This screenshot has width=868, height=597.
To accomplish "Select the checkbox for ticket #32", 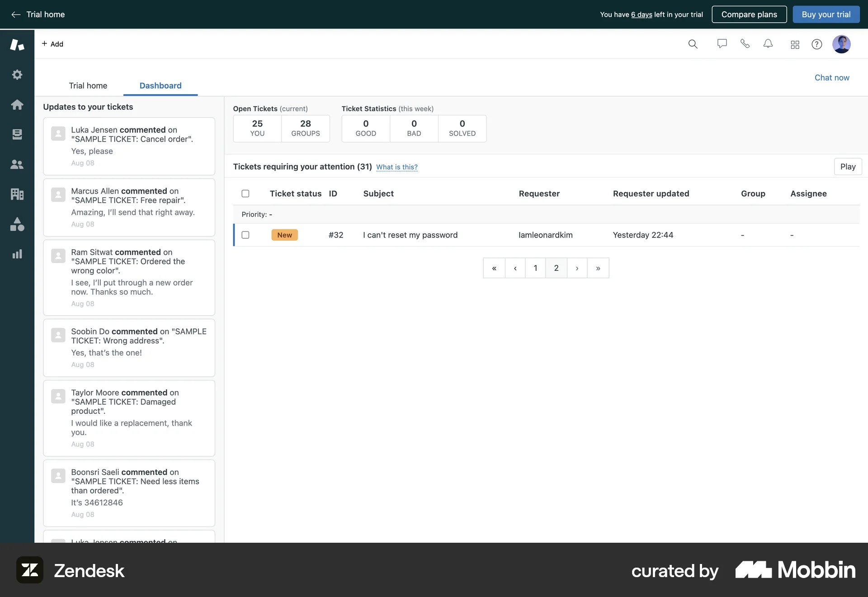I will click(245, 235).
